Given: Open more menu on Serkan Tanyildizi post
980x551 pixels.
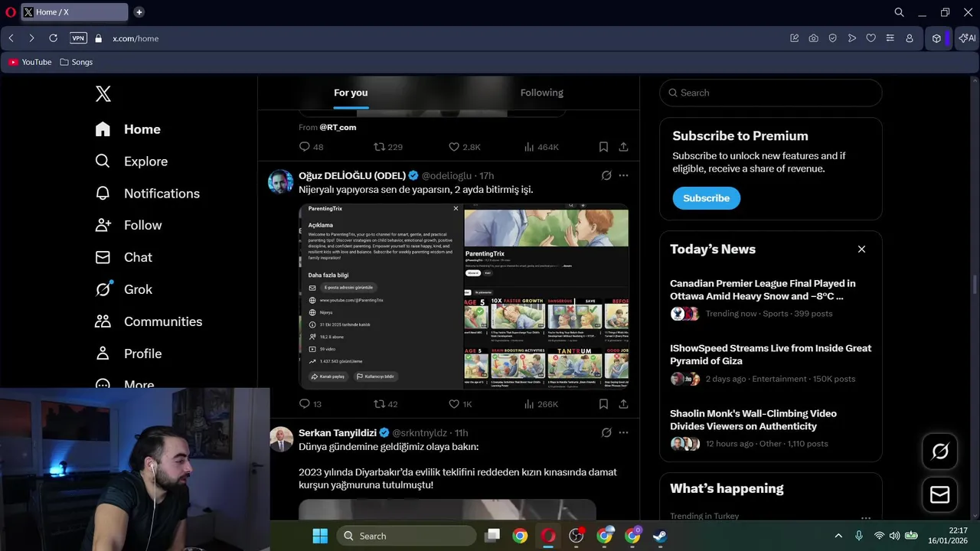Looking at the screenshot, I should (x=623, y=432).
